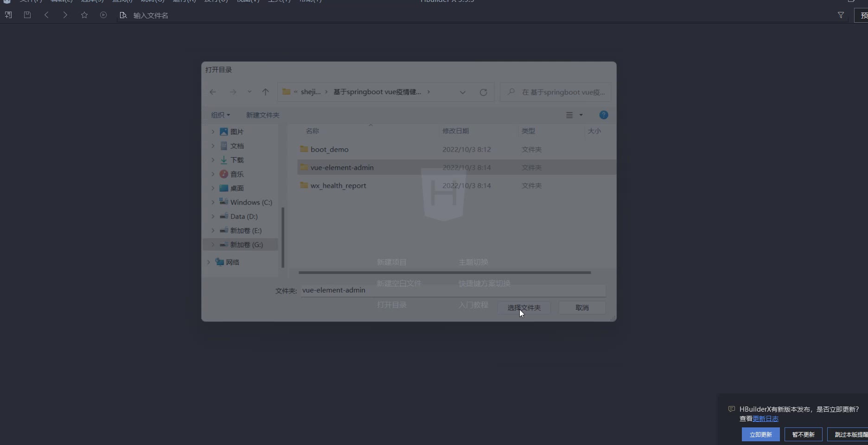Click the 取消 button
Image resolution: width=868 pixels, height=445 pixels.
[x=582, y=307]
